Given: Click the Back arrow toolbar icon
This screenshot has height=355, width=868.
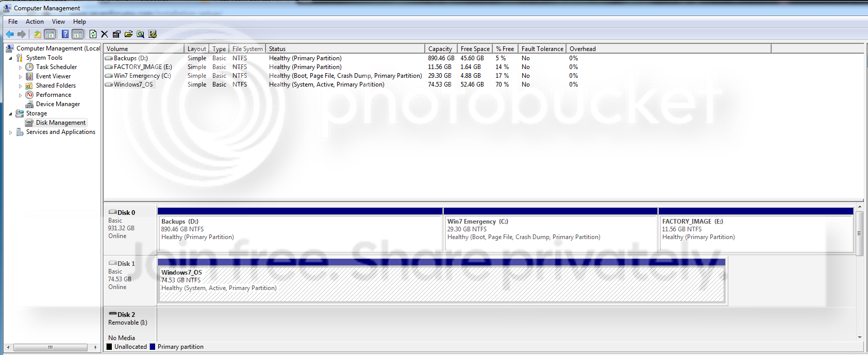Looking at the screenshot, I should (x=10, y=34).
